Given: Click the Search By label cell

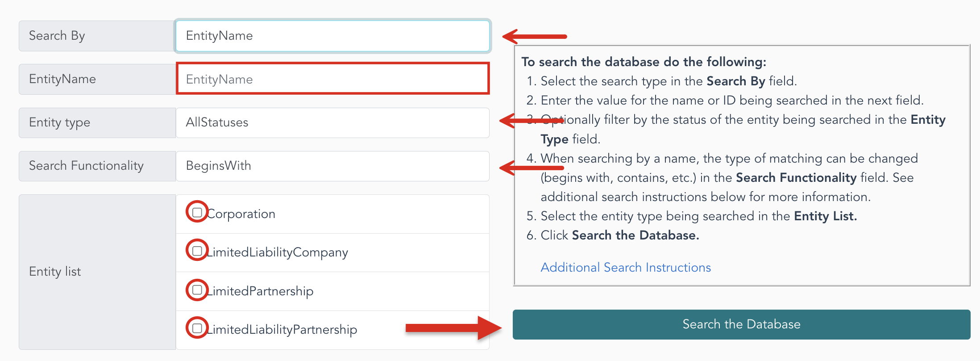Looking at the screenshot, I should click(x=97, y=36).
